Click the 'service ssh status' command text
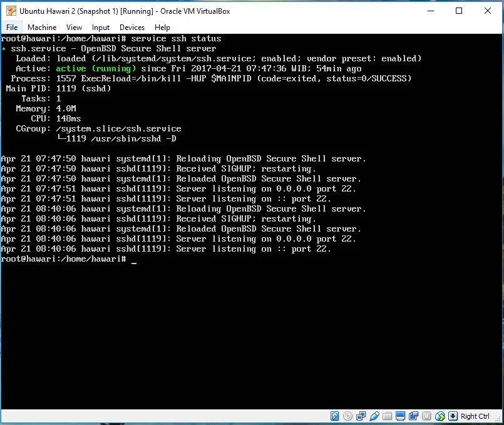 click(176, 39)
